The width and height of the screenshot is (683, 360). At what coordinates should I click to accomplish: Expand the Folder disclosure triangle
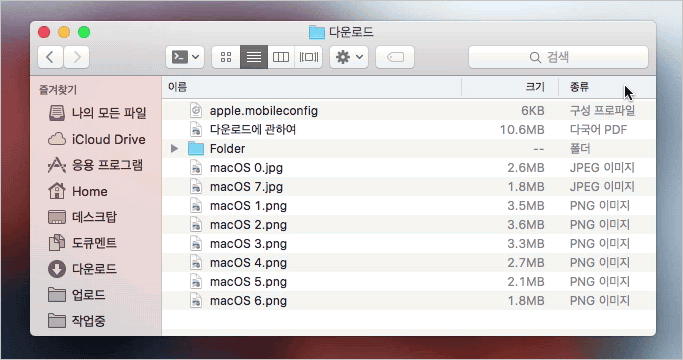point(175,149)
